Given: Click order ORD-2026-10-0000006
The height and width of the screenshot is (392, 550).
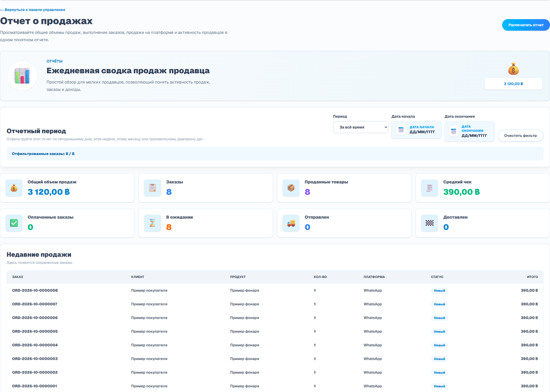Looking at the screenshot, I should [35, 318].
